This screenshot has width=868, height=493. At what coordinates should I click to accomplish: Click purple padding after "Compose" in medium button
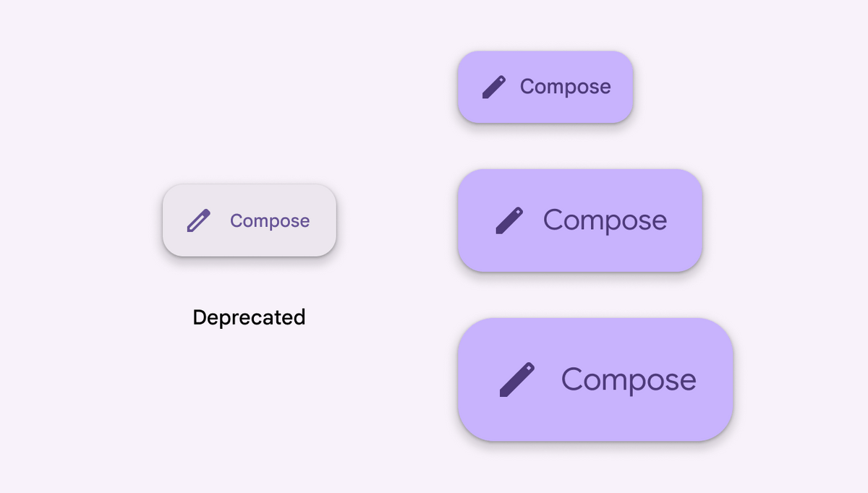coord(685,220)
